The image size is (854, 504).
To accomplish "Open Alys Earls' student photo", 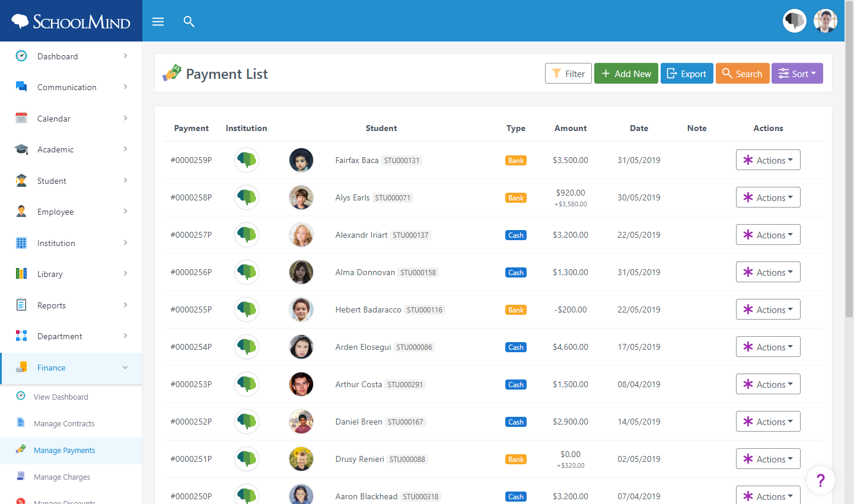I will coord(301,197).
